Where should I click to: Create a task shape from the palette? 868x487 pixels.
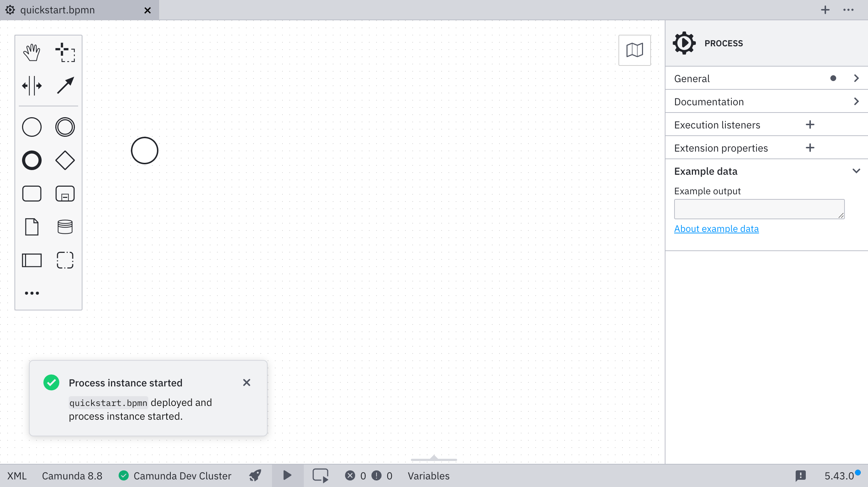31,193
